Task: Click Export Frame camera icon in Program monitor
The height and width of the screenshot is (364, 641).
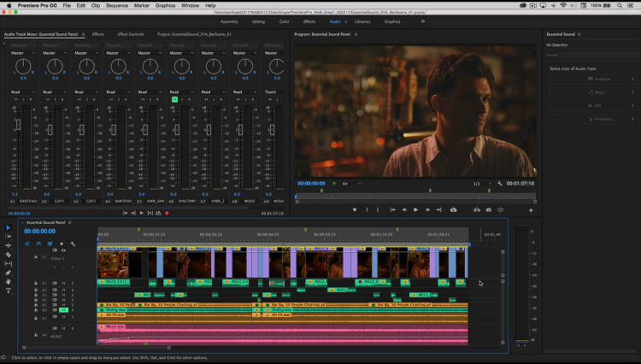Action: pyautogui.click(x=488, y=209)
